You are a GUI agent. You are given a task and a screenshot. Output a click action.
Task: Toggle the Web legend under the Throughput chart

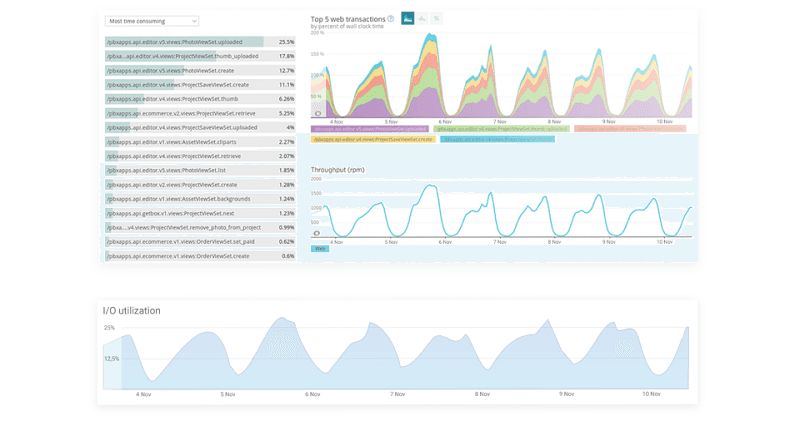(x=320, y=248)
